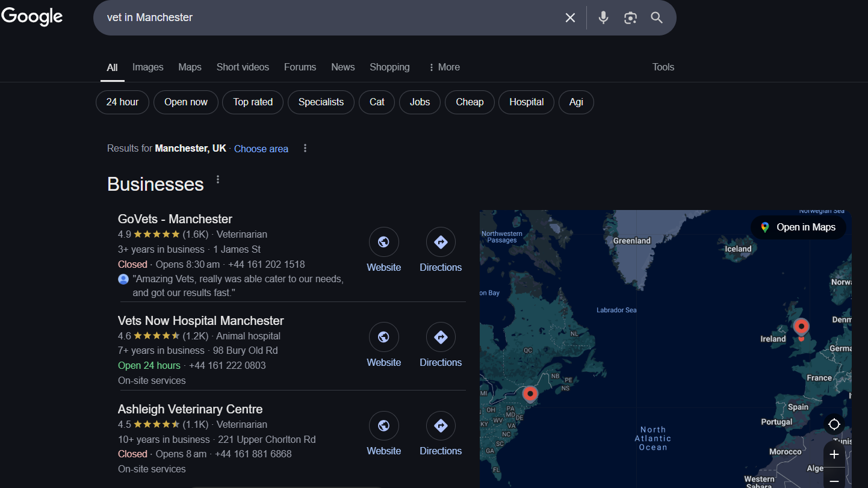The width and height of the screenshot is (868, 488).
Task: Click the Choose area link
Action: pos(261,149)
